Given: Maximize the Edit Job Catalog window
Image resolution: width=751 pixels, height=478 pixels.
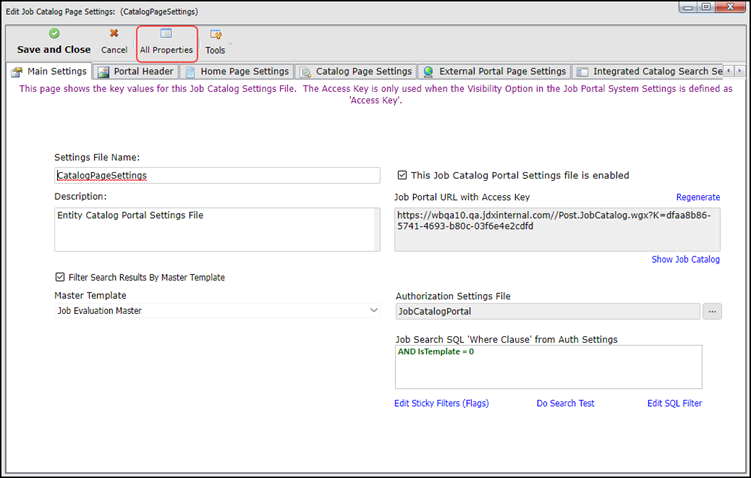Looking at the screenshot, I should (x=706, y=7).
